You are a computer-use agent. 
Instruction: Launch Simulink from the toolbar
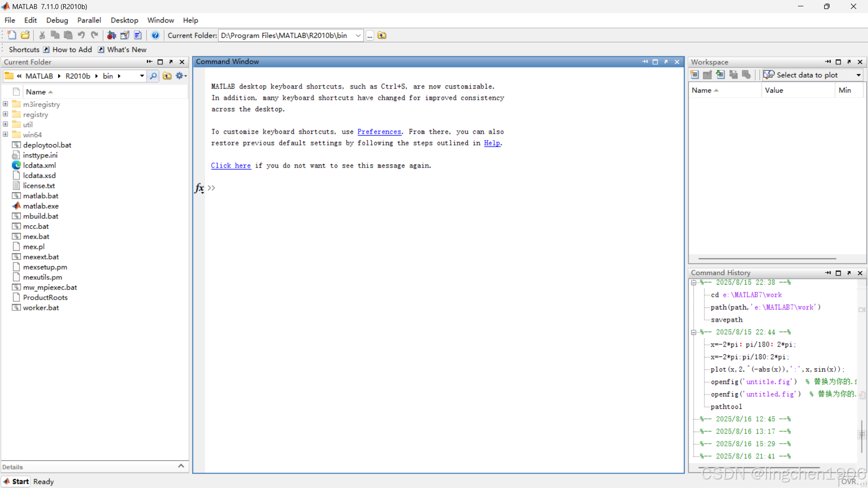pyautogui.click(x=111, y=35)
